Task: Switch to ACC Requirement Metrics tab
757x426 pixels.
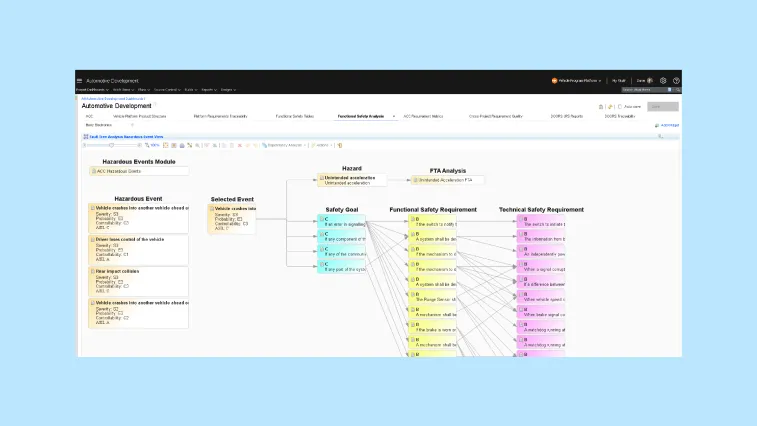Action: pos(423,116)
